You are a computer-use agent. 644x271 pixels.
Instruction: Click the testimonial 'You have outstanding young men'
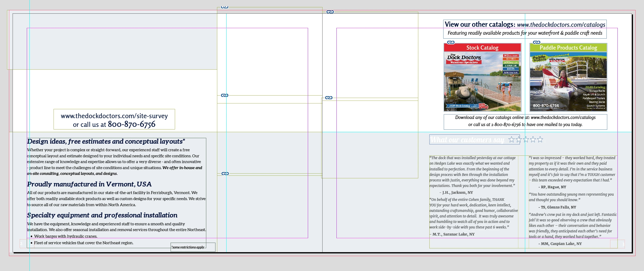(571, 197)
